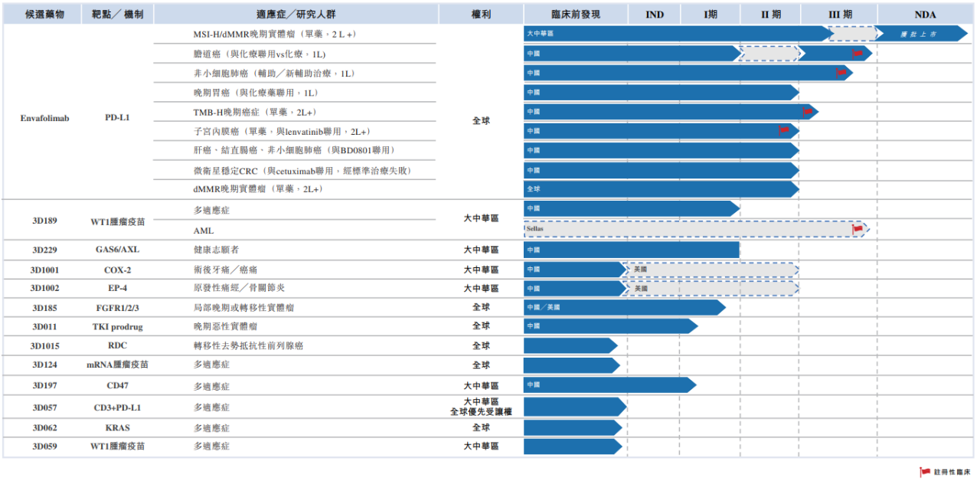The height and width of the screenshot is (481, 980).
Task: Select the 臨床前發現 stage header
Action: tap(576, 15)
